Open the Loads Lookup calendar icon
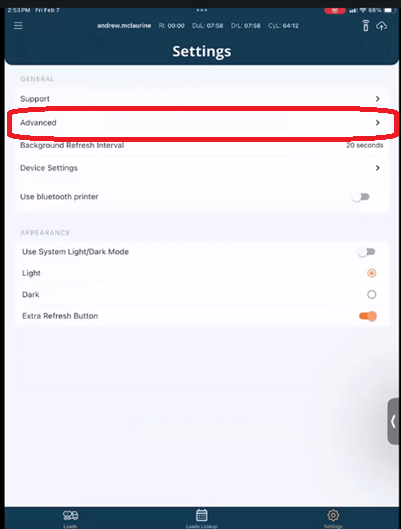The width and height of the screenshot is (401, 529). [202, 515]
